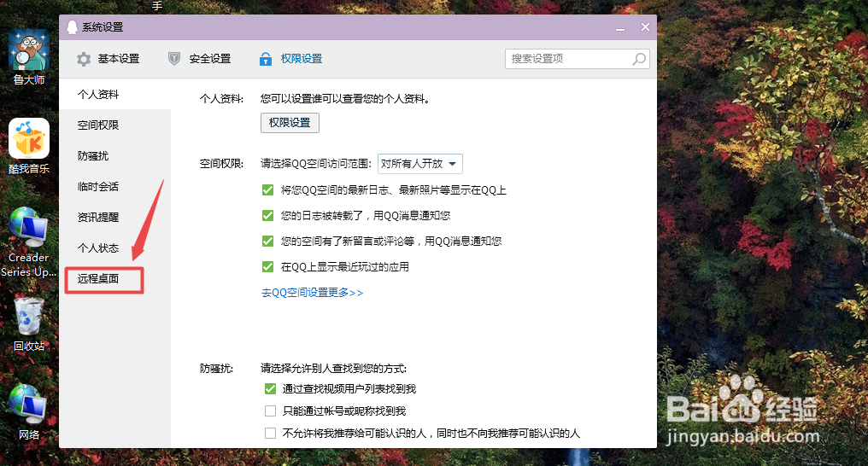Image resolution: width=868 pixels, height=466 pixels.
Task: Open the 去QQ空间设置更多>> link
Action: click(x=312, y=293)
